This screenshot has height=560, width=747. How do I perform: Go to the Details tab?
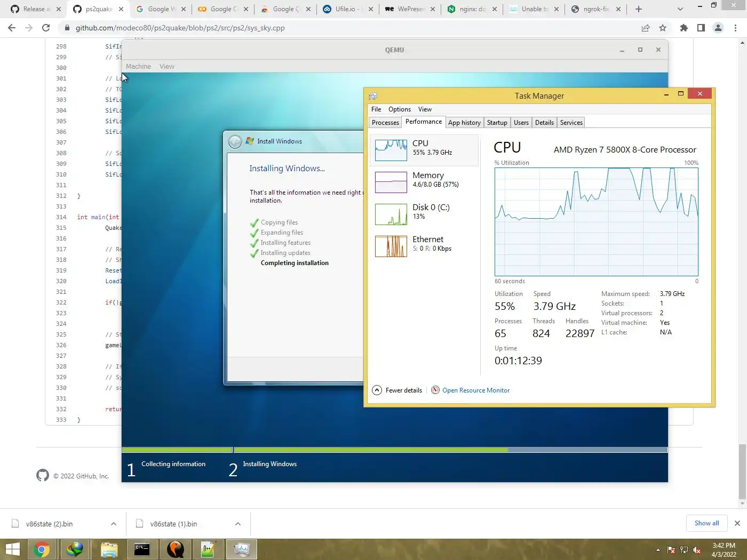point(544,123)
